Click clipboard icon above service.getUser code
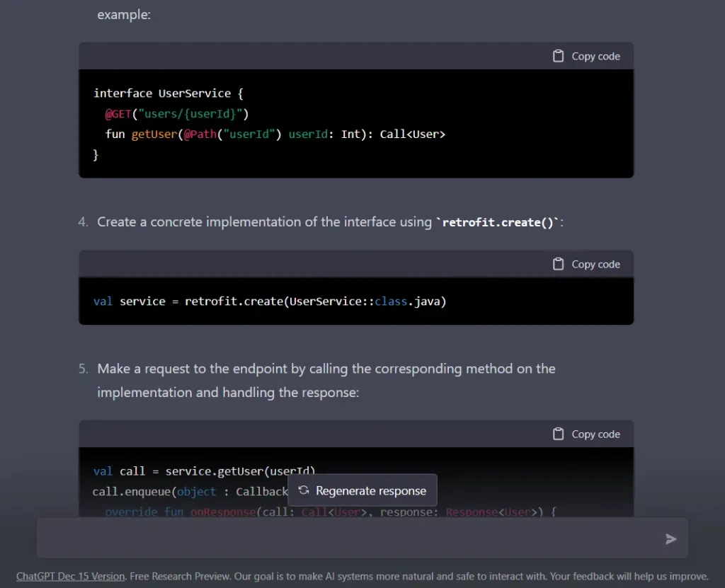The width and height of the screenshot is (725, 588). (x=558, y=434)
